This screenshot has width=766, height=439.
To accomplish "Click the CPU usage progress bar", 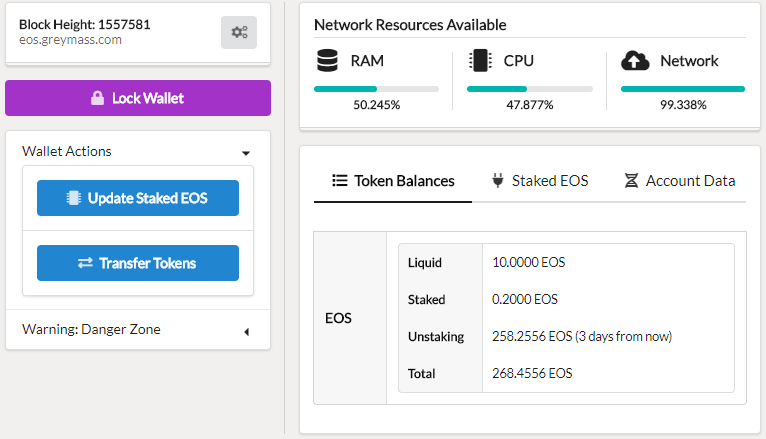I will click(x=530, y=89).
